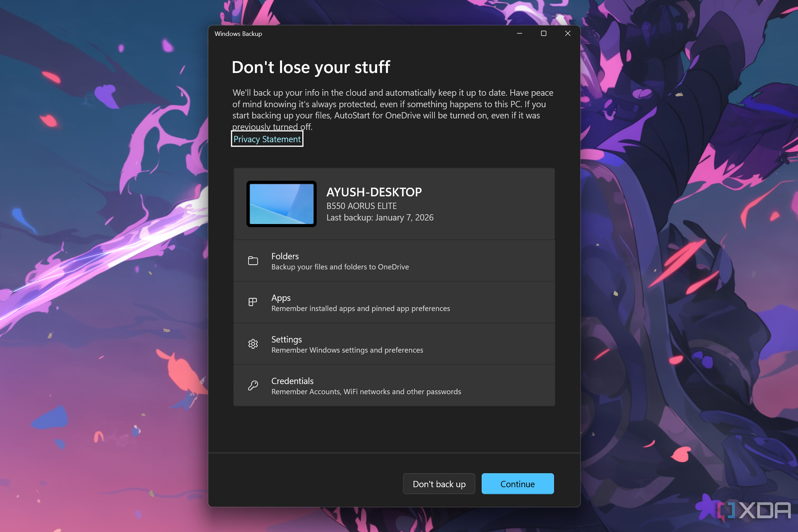Expand the Credentials backup row
The image size is (798, 532).
(394, 386)
